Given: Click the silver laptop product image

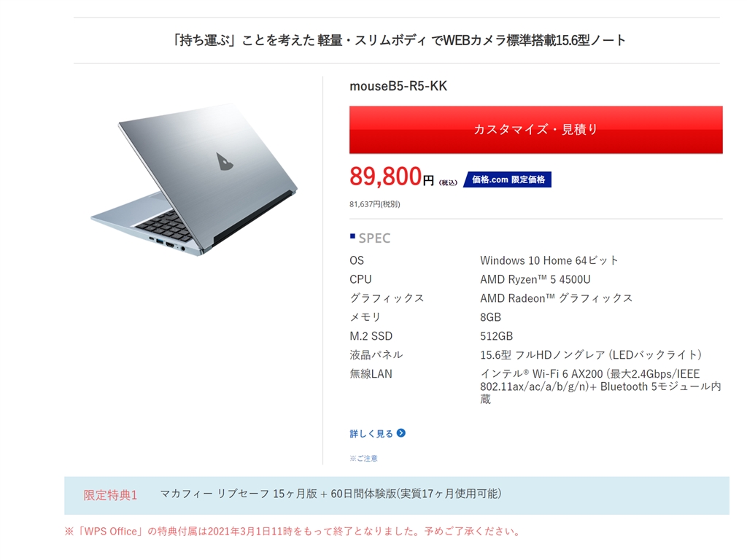Looking at the screenshot, I should 194,180.
